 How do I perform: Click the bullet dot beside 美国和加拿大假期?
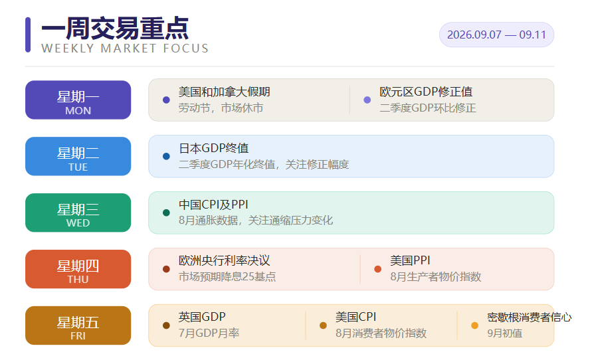pyautogui.click(x=166, y=100)
